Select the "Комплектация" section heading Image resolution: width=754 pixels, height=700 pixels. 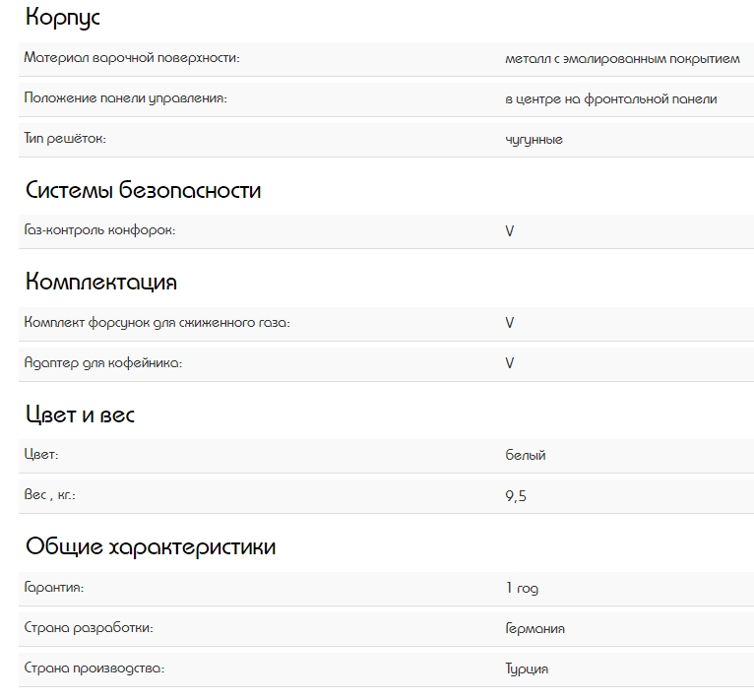(x=101, y=282)
